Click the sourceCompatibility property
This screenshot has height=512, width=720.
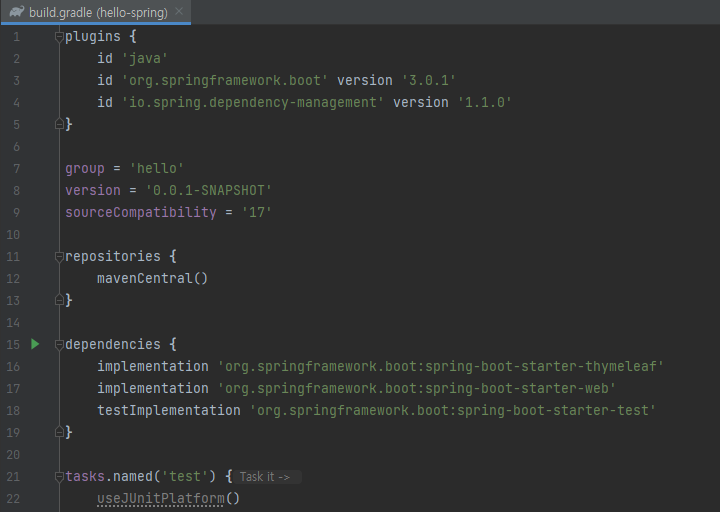click(x=141, y=213)
